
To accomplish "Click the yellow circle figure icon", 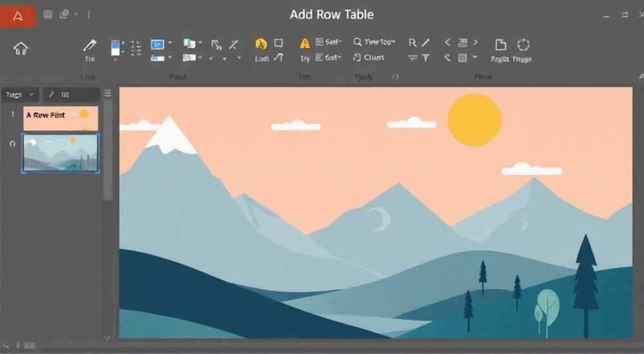I will 261,44.
